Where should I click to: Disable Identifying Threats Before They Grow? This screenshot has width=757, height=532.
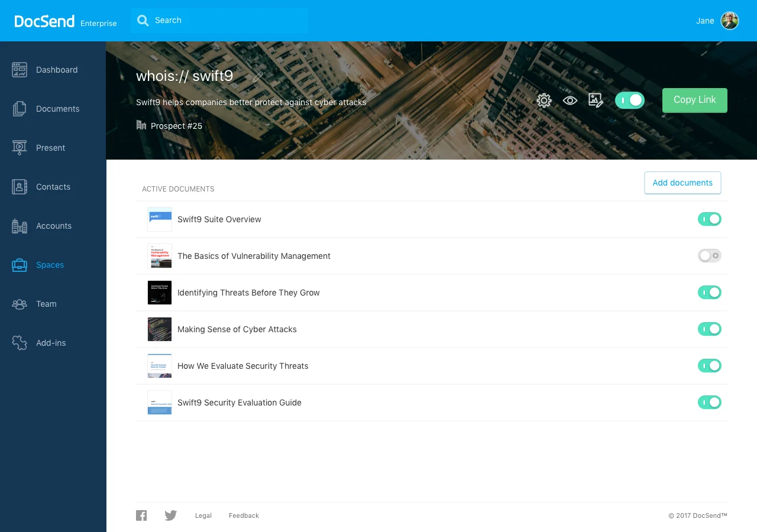pyautogui.click(x=710, y=293)
